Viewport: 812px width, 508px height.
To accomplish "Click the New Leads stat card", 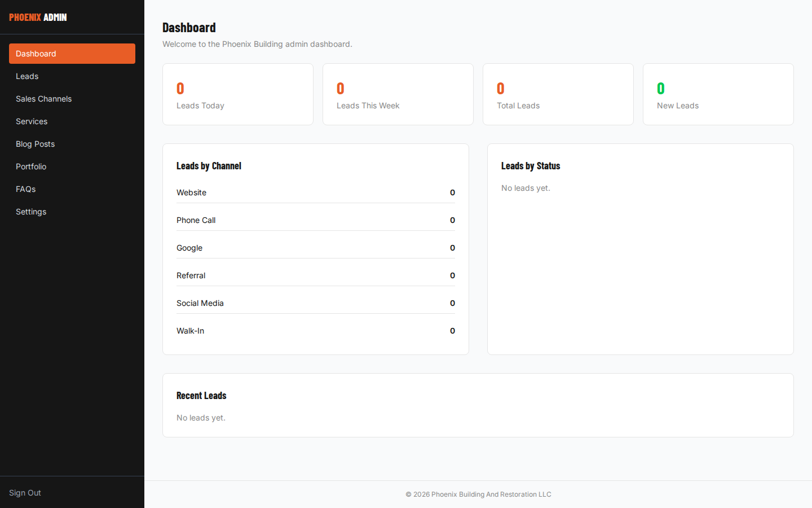I will pyautogui.click(x=718, y=94).
